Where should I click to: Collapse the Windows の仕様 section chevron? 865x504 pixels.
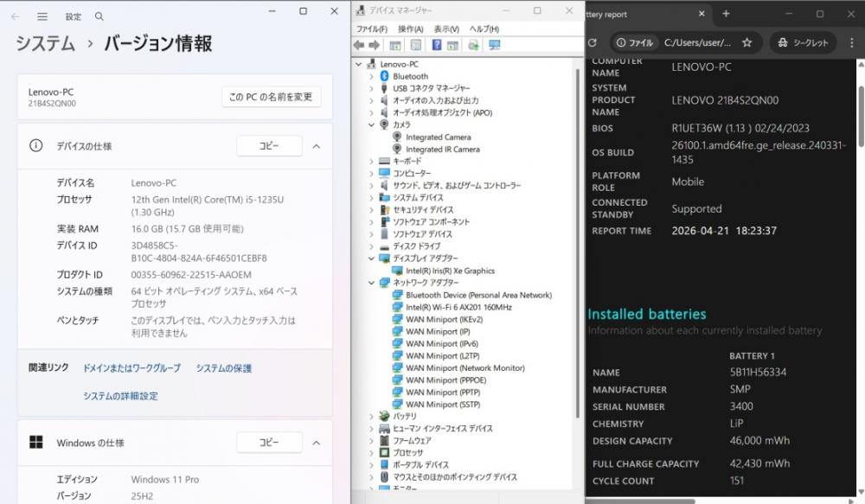pyautogui.click(x=317, y=443)
